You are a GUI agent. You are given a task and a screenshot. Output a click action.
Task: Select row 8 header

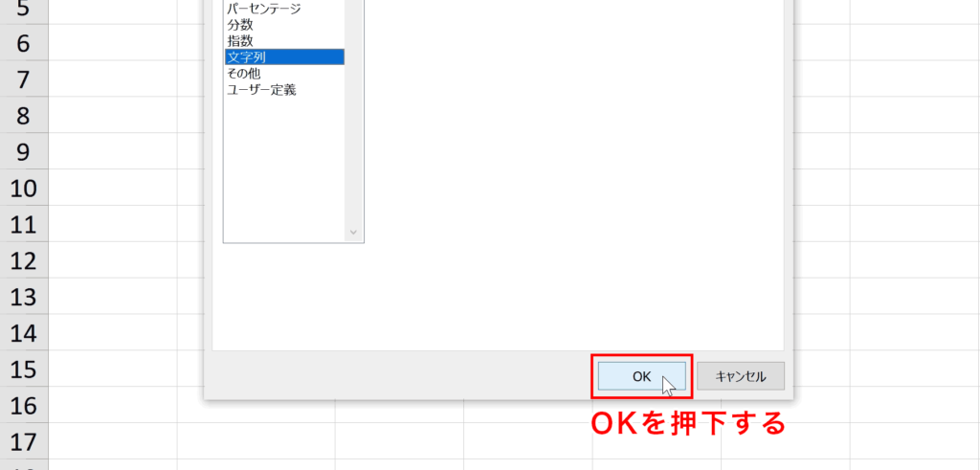(x=24, y=115)
